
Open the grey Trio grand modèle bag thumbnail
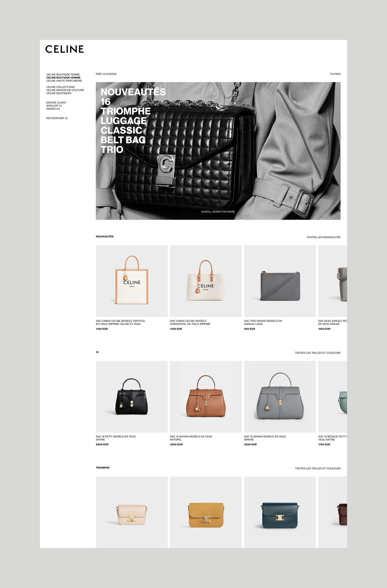[x=280, y=281]
